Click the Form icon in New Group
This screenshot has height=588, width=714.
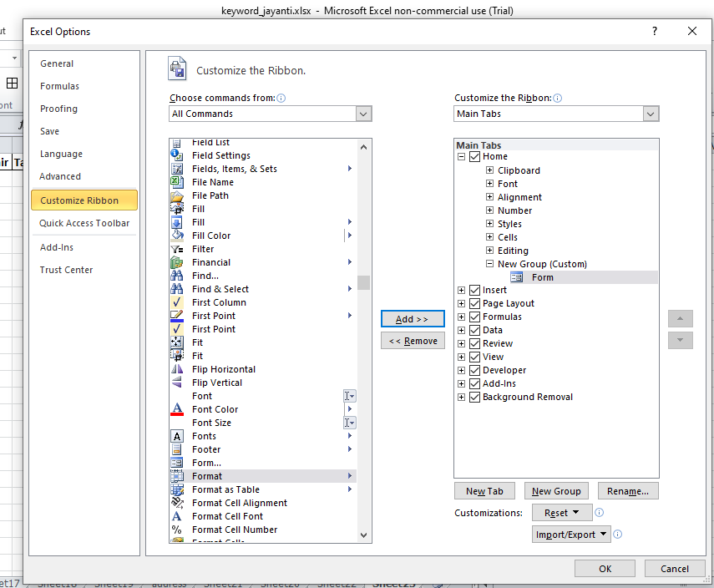516,277
